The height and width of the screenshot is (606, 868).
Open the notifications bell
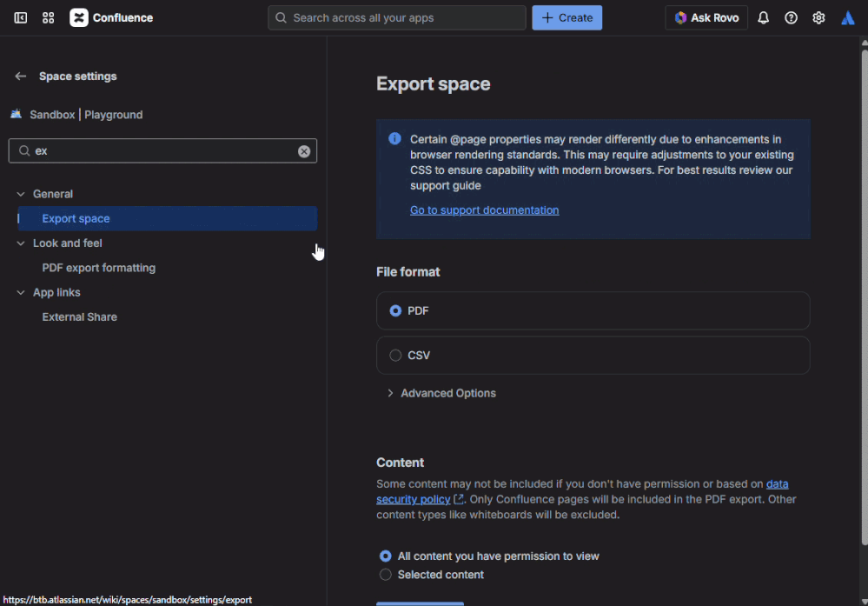pos(763,17)
